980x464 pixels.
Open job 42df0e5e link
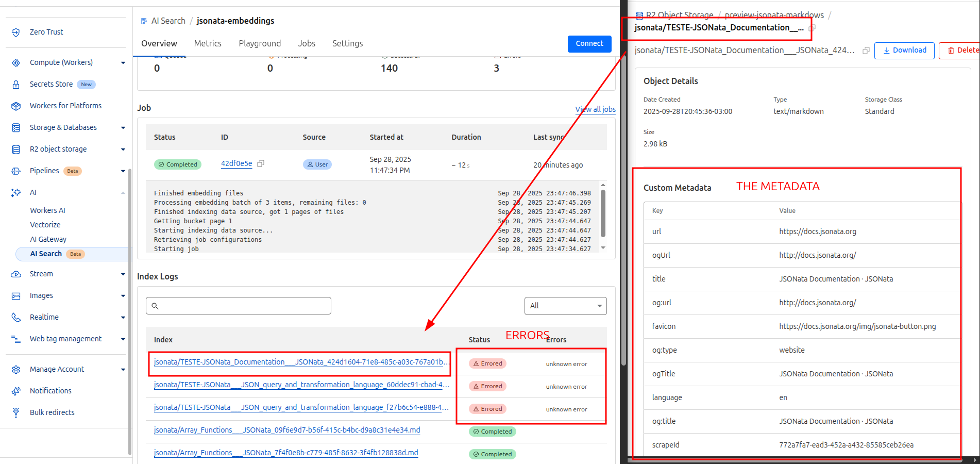tap(236, 163)
